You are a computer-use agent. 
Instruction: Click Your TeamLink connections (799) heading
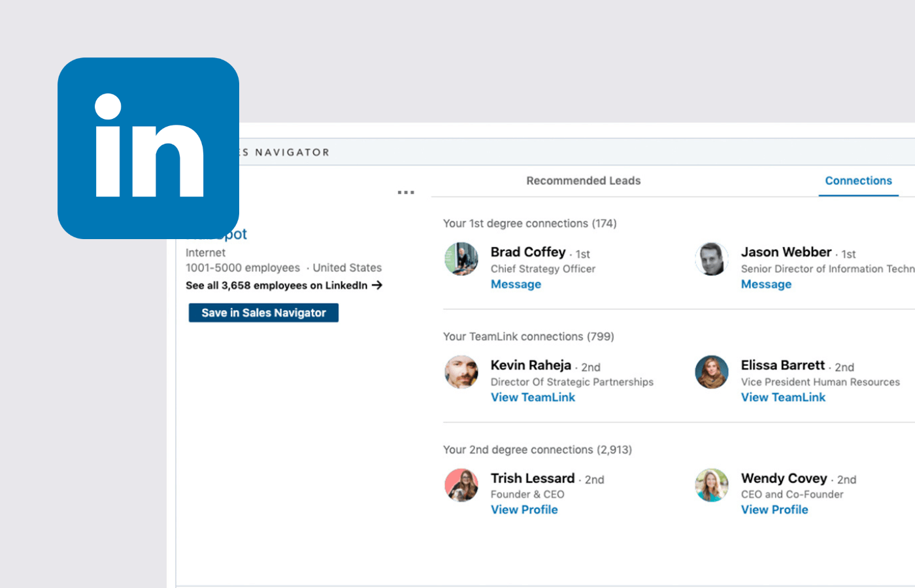[x=529, y=336]
